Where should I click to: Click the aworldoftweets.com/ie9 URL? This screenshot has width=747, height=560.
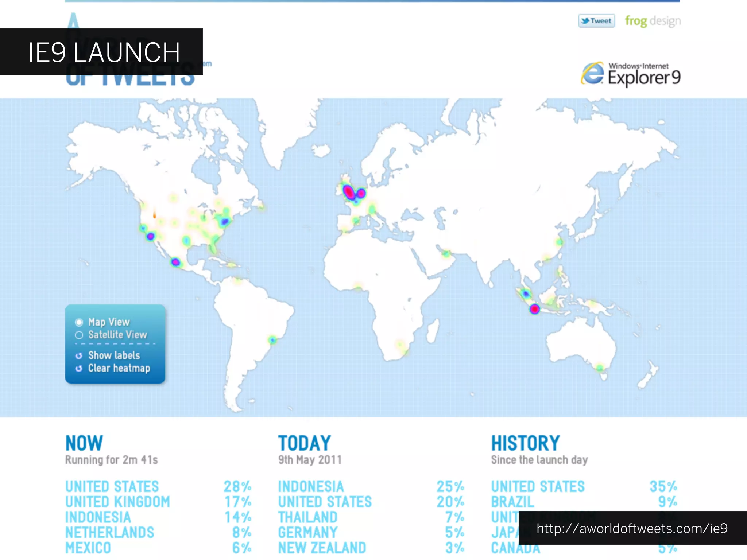pos(632,528)
